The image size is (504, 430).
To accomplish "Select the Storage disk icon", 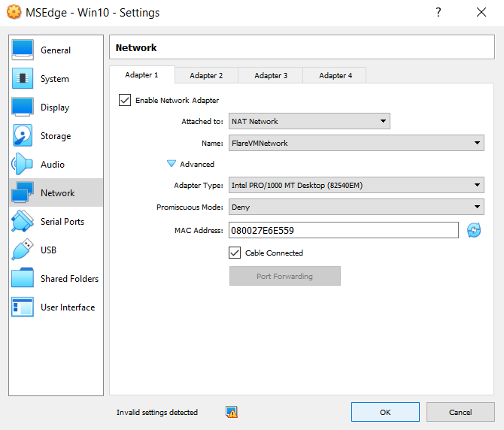I will pos(23,135).
